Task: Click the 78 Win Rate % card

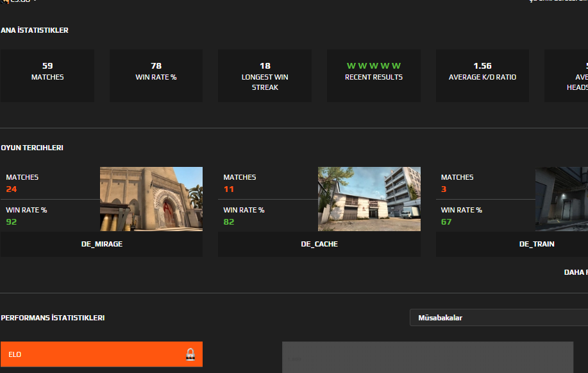Action: pyautogui.click(x=156, y=76)
